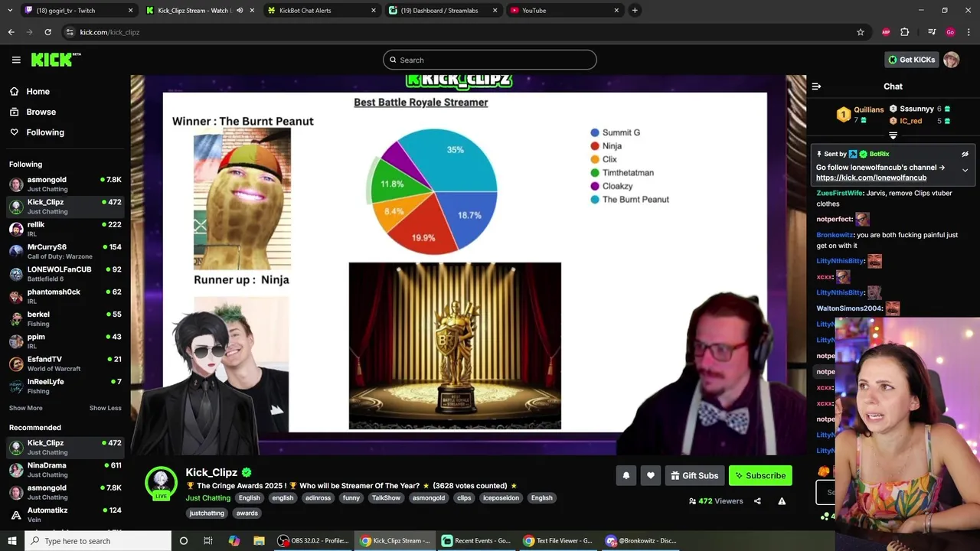Open asmongold channel in Following list
Image resolution: width=980 pixels, height=551 pixels.
pyautogui.click(x=65, y=184)
